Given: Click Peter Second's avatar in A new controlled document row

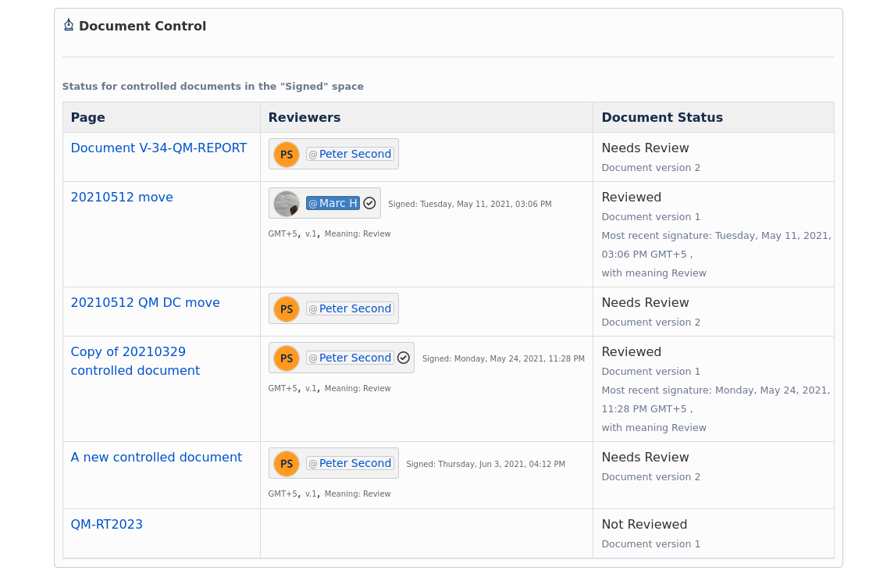Looking at the screenshot, I should tap(286, 463).
